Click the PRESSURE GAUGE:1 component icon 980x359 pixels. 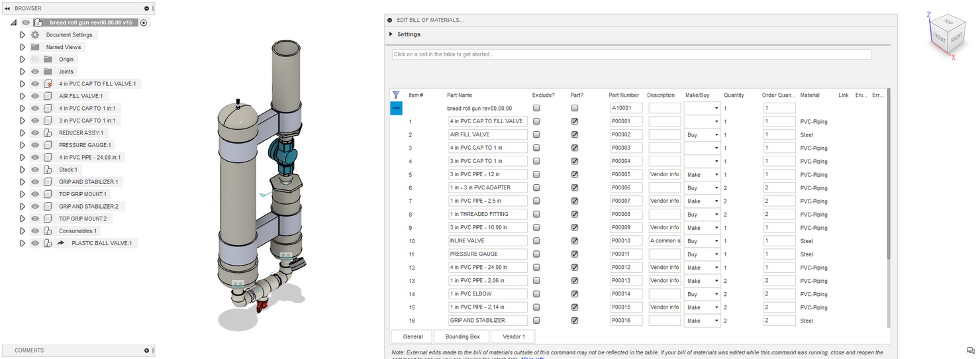point(48,145)
